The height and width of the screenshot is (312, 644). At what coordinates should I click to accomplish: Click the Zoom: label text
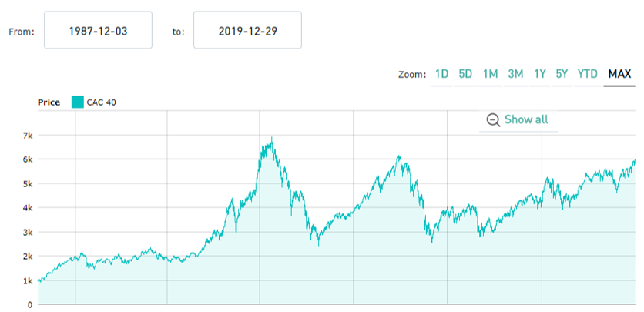click(x=412, y=75)
